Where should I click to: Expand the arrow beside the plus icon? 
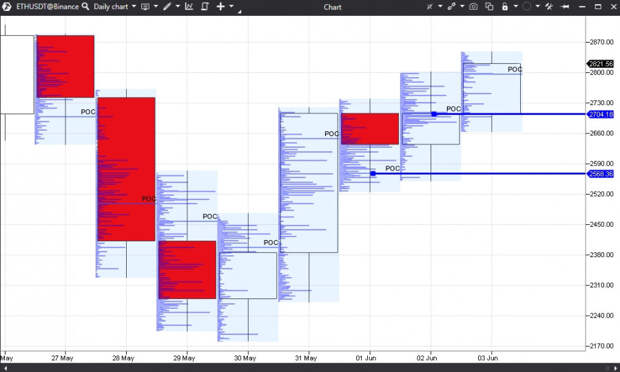[231, 7]
